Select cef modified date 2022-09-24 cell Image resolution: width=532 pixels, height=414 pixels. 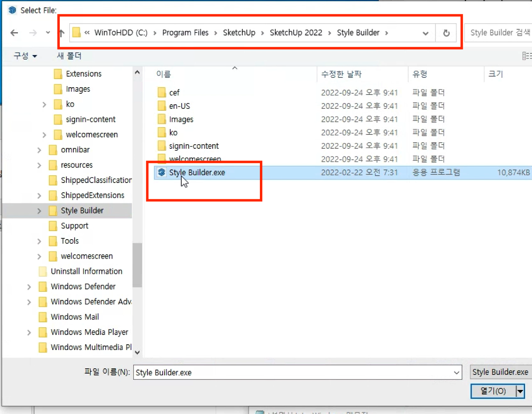359,92
